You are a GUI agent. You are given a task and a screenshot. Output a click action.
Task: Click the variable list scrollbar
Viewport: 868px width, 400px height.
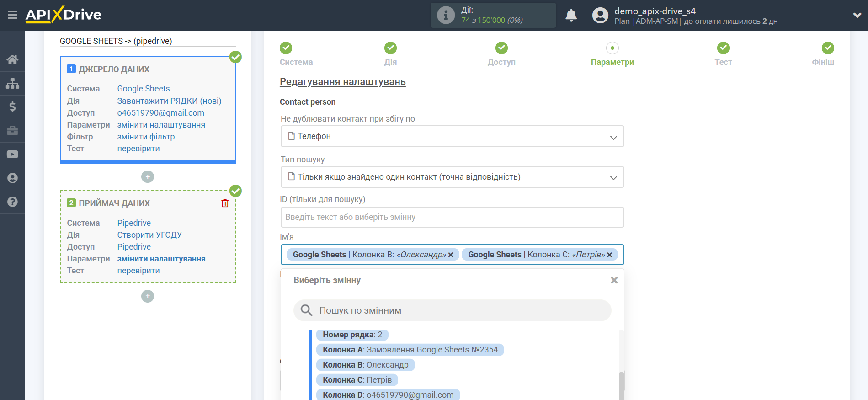coord(621,386)
